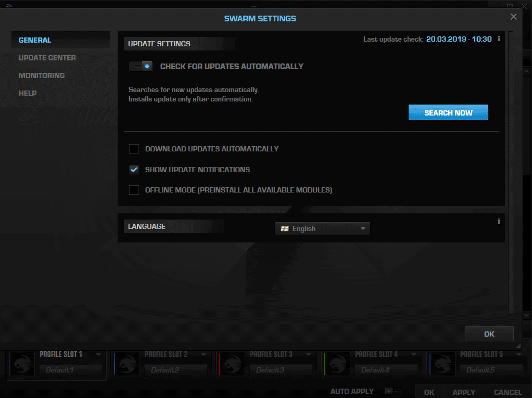The height and width of the screenshot is (398, 532).
Task: Click the Default1 profile name field
Action: pos(71,370)
